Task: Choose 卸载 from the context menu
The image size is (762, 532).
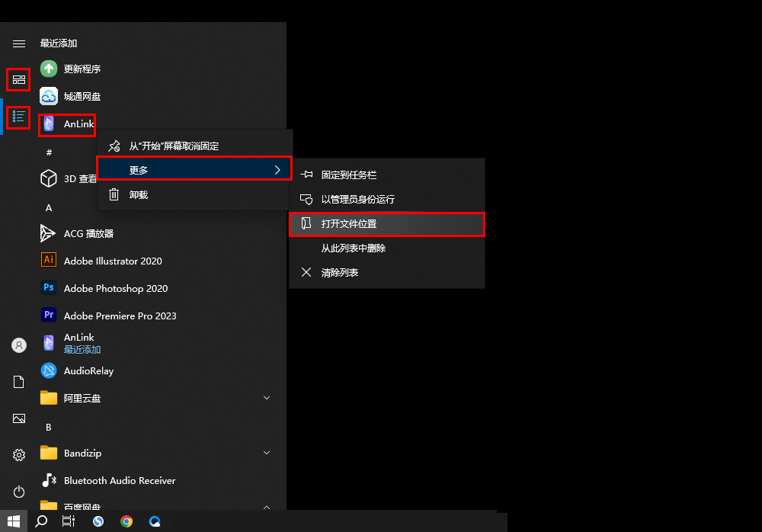Action: pos(194,194)
